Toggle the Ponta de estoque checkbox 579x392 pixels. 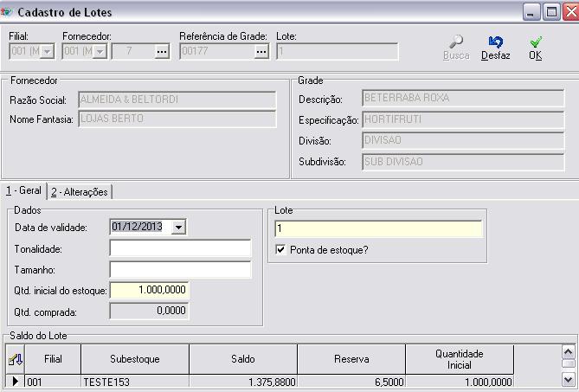280,250
